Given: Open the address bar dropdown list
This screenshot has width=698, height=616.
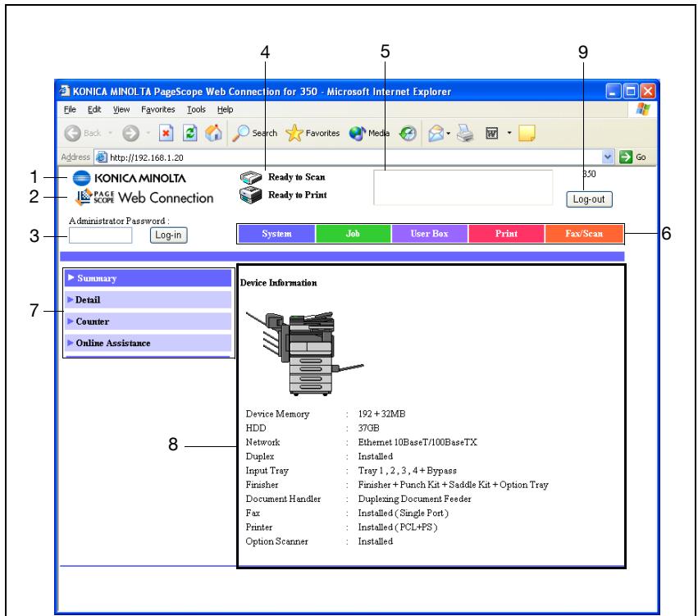Looking at the screenshot, I should [608, 157].
